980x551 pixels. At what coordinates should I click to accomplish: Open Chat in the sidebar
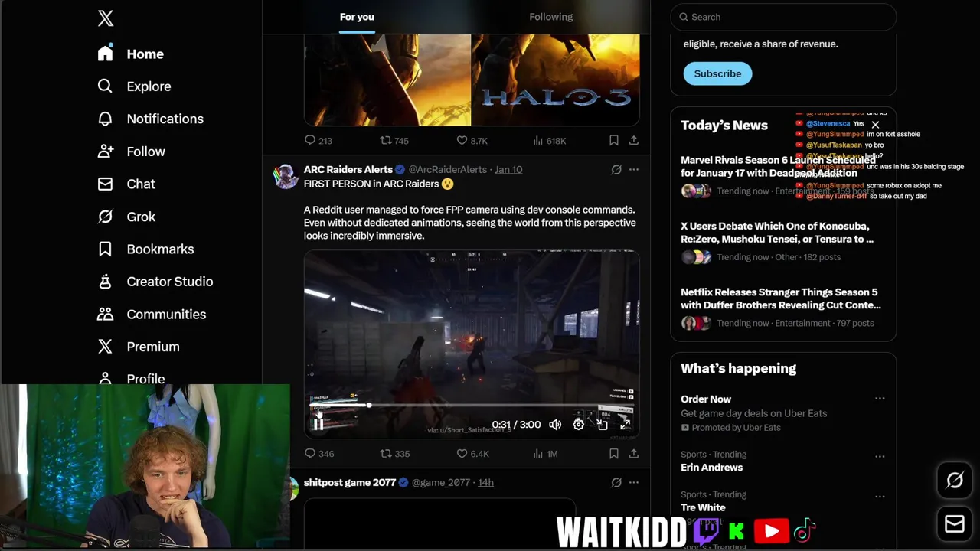coord(126,184)
